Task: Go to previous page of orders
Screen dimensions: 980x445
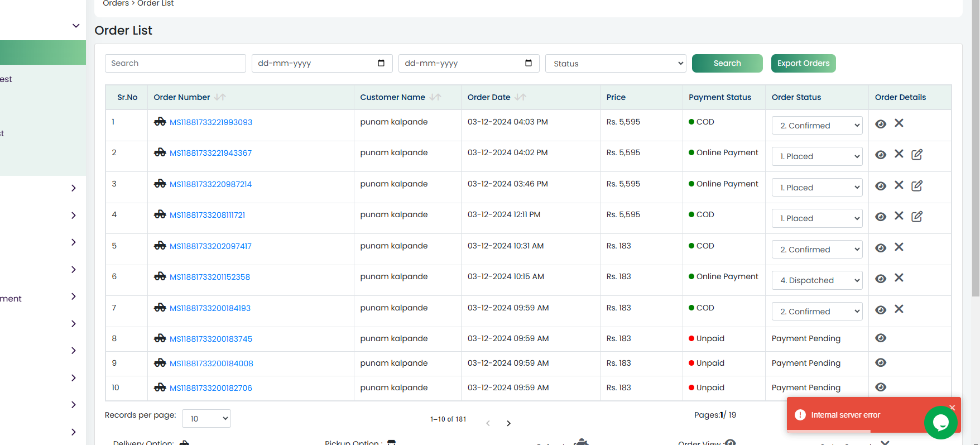Action: click(x=488, y=423)
